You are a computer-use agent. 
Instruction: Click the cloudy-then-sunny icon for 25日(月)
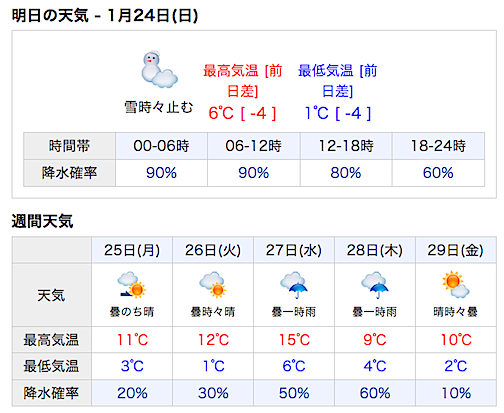(132, 285)
